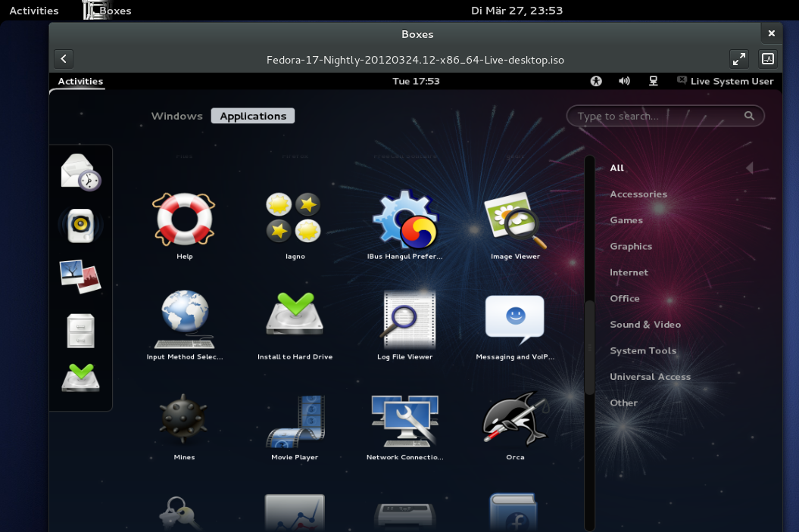Close the Boxes window
The height and width of the screenshot is (532, 799).
[771, 33]
